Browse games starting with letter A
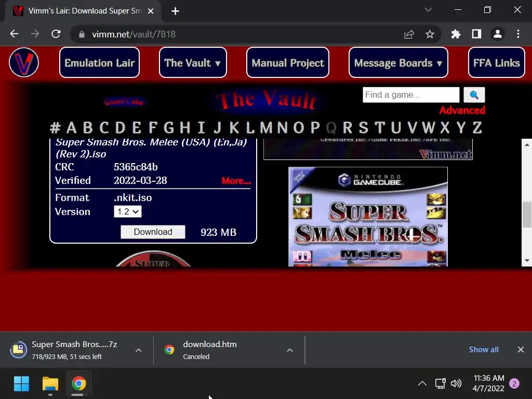532x399 pixels. tap(71, 128)
